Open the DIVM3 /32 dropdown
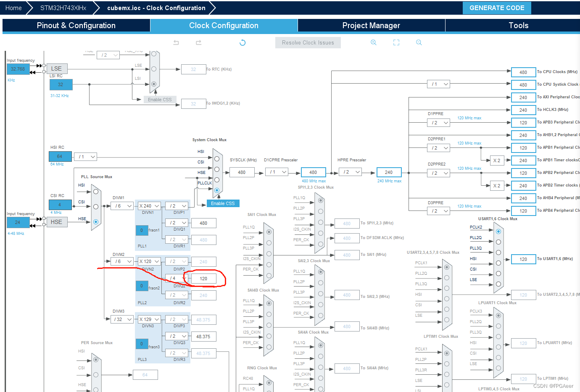This screenshot has width=580, height=392. pos(122,319)
